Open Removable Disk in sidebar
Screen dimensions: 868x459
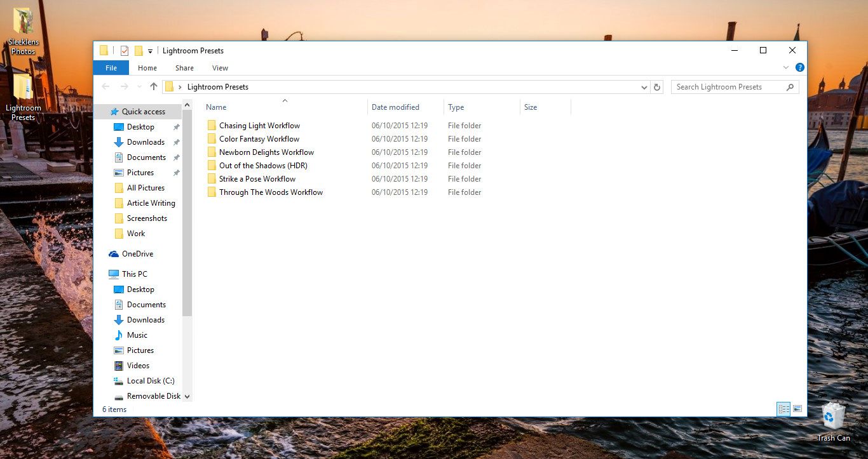[153, 396]
